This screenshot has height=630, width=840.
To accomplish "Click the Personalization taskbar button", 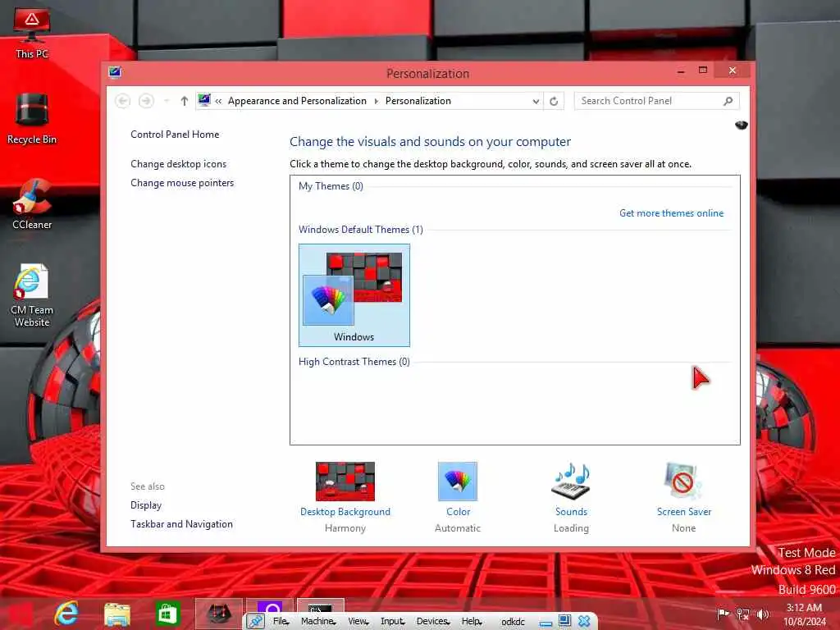I will click(x=218, y=614).
